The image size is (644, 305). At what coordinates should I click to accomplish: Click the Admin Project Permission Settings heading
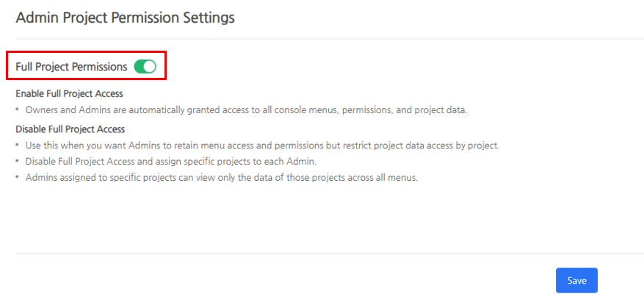(x=125, y=18)
